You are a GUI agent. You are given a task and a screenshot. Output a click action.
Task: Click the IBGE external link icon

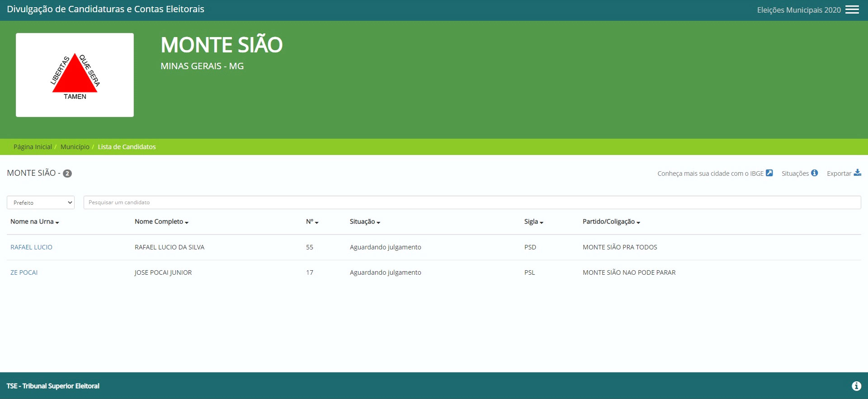(769, 173)
